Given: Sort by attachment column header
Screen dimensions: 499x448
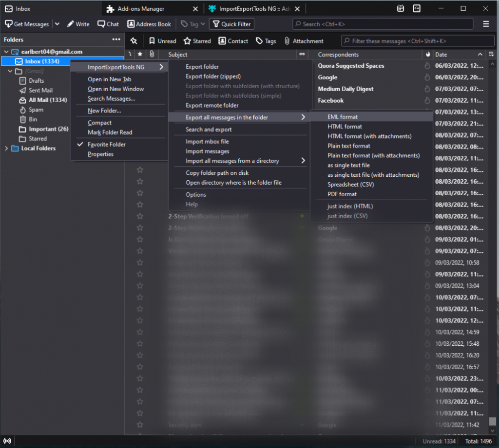Looking at the screenshot, I should click(152, 55).
